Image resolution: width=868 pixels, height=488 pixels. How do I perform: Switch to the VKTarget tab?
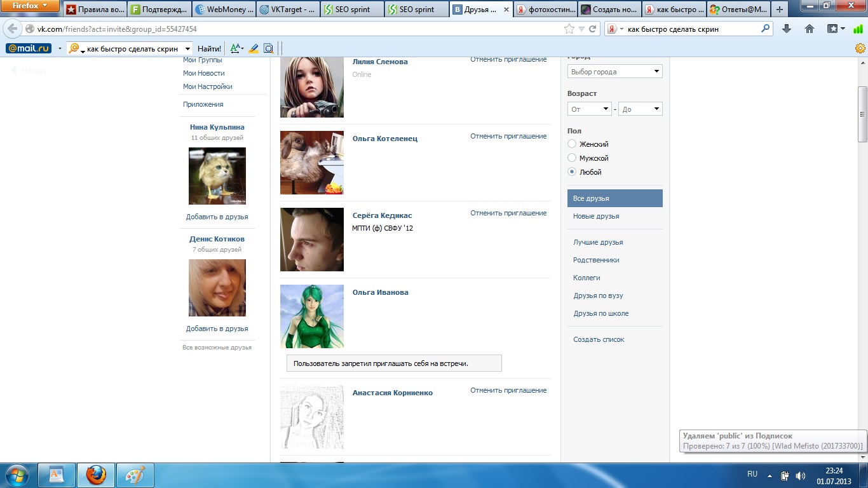point(288,10)
